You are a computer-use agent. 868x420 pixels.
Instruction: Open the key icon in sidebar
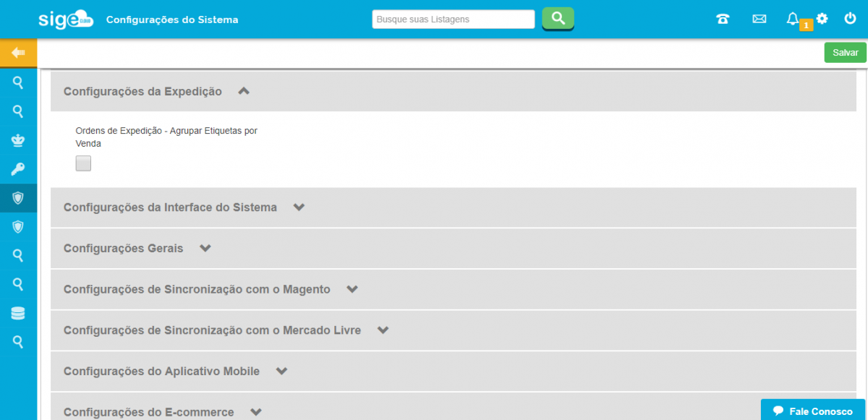18,169
